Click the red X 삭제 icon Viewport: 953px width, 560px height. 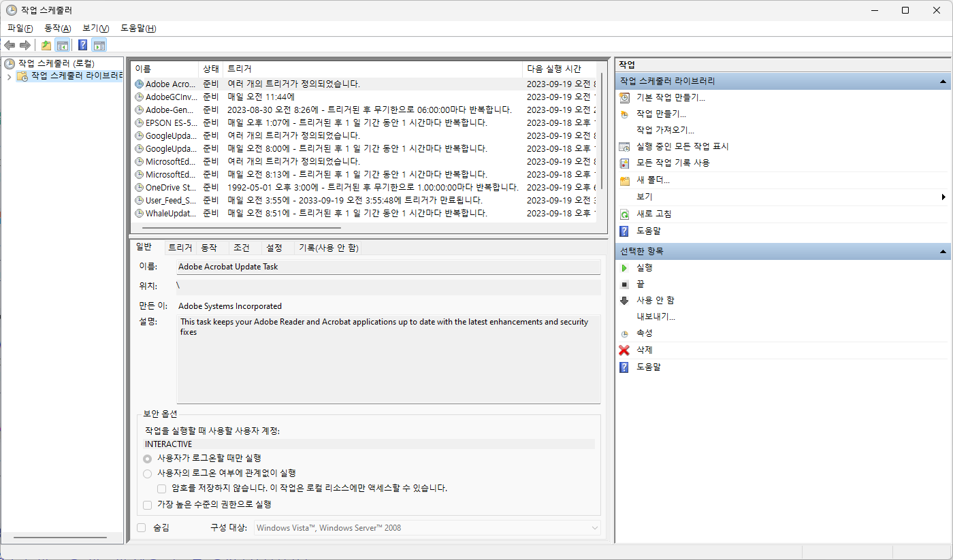[x=624, y=350]
